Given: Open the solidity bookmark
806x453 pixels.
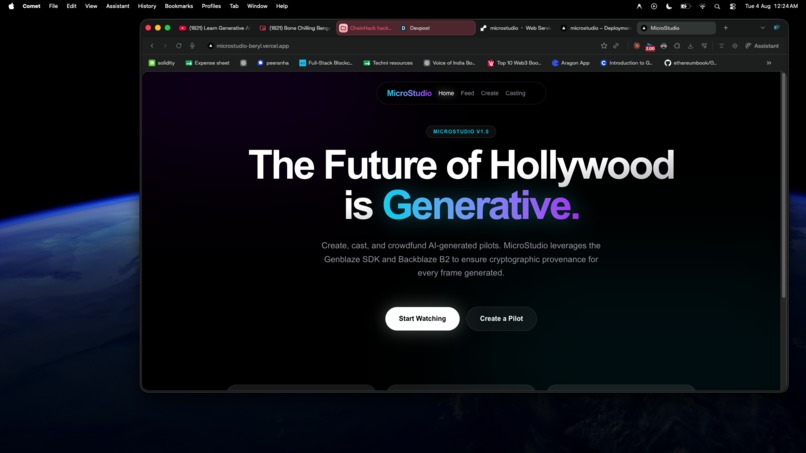Looking at the screenshot, I should pyautogui.click(x=162, y=63).
